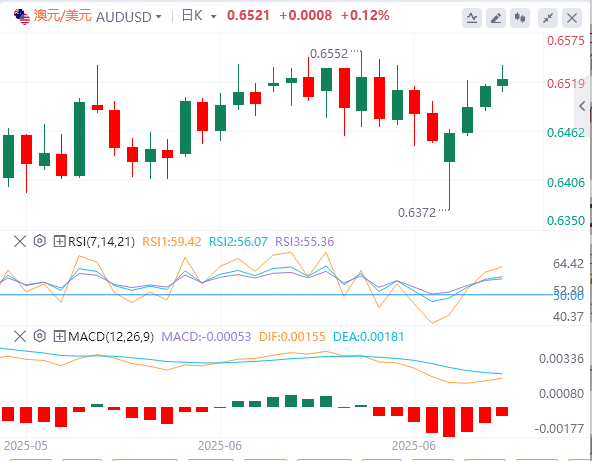The width and height of the screenshot is (592, 461).
Task: Toggle RSI panel expand plus box
Action: click(x=59, y=241)
